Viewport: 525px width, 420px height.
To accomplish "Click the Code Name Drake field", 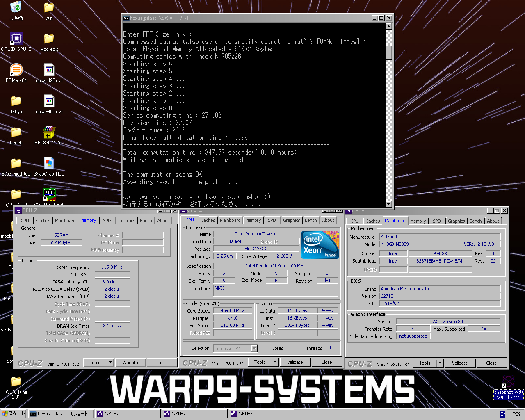I will (x=235, y=241).
